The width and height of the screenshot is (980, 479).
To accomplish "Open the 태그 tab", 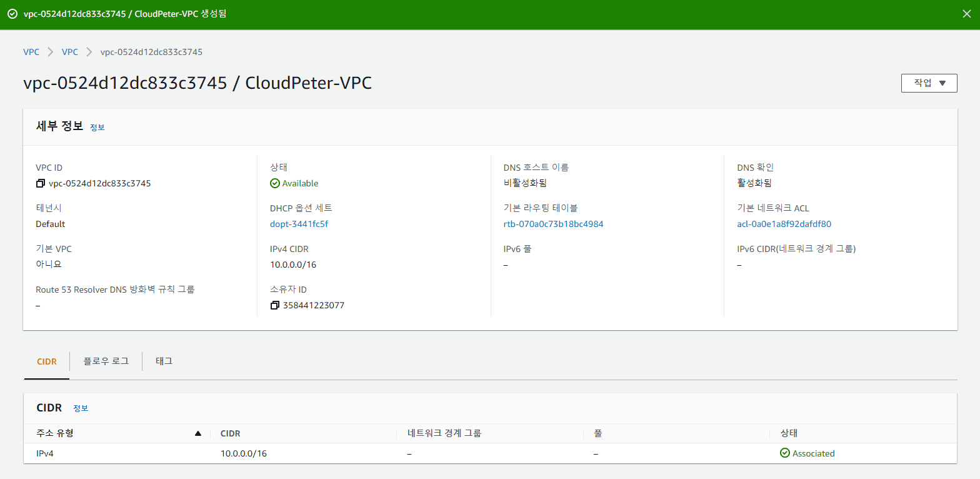I will pyautogui.click(x=164, y=361).
